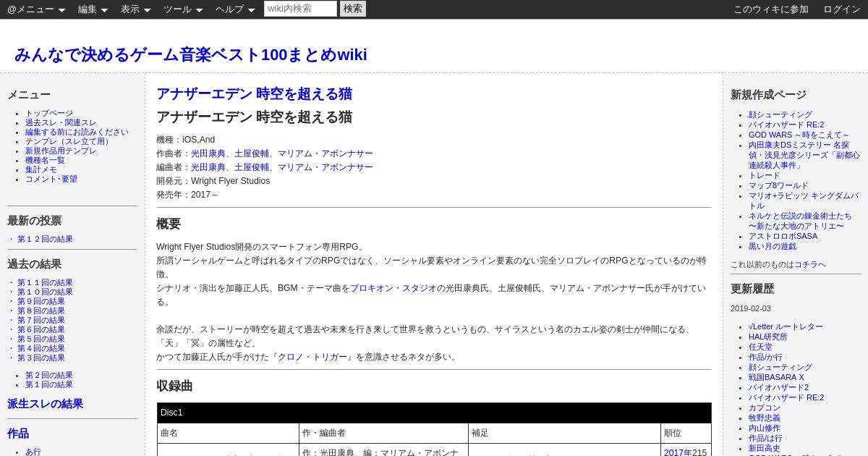This screenshot has width=868, height=456.
Task: Open テンプレ（スレ立て用）sidebar link
Action: pos(69,142)
